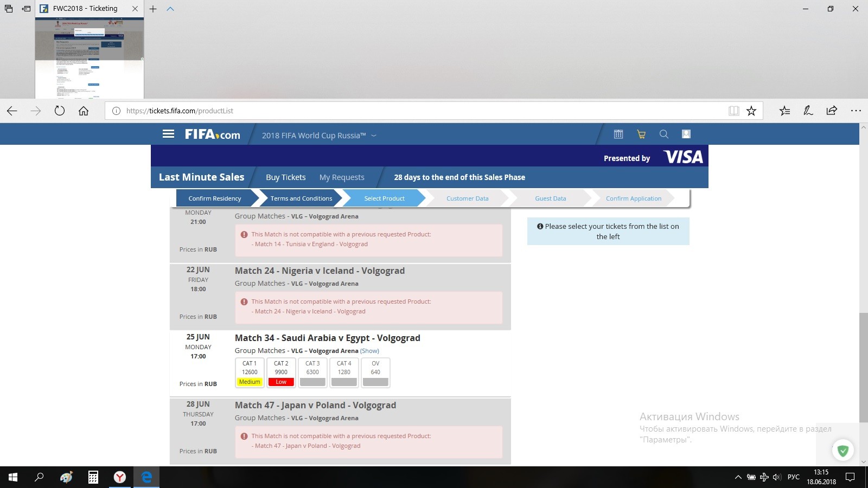Click the Match 47 - Japan v Poland title
This screenshot has height=488, width=868.
315,405
